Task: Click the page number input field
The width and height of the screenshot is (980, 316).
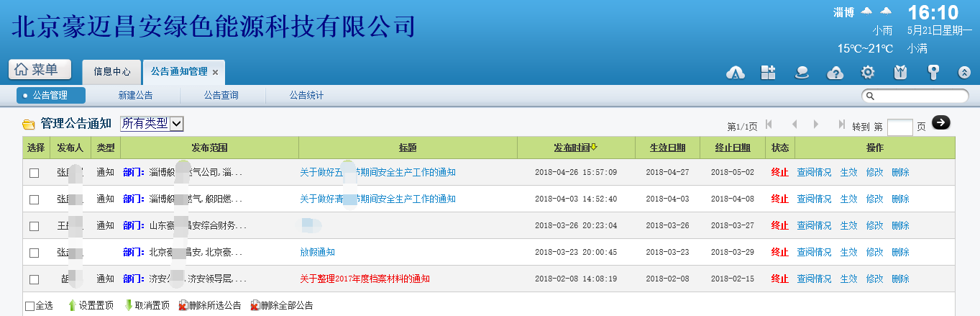Action: pos(899,127)
